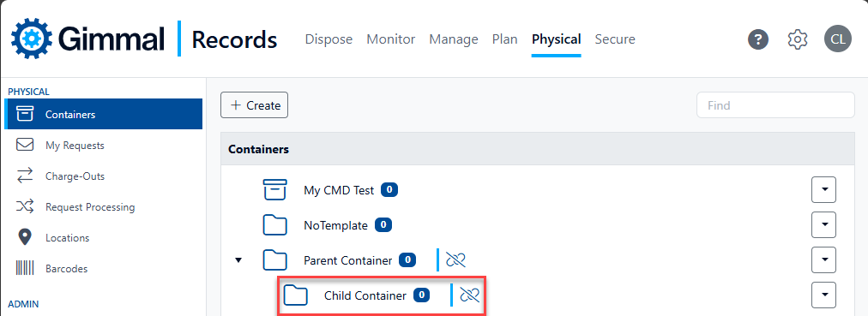
Task: Open the help question mark icon
Action: (758, 39)
